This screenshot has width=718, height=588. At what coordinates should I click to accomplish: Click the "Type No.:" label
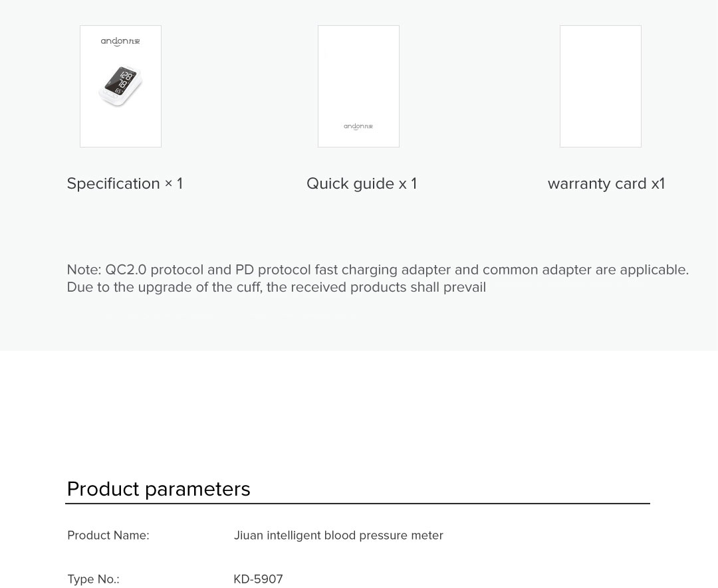(x=93, y=579)
